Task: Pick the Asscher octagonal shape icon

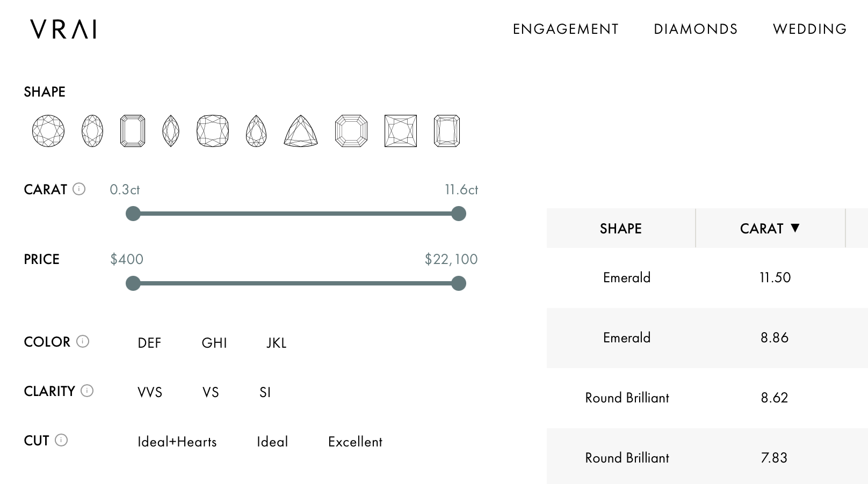Action: (351, 131)
